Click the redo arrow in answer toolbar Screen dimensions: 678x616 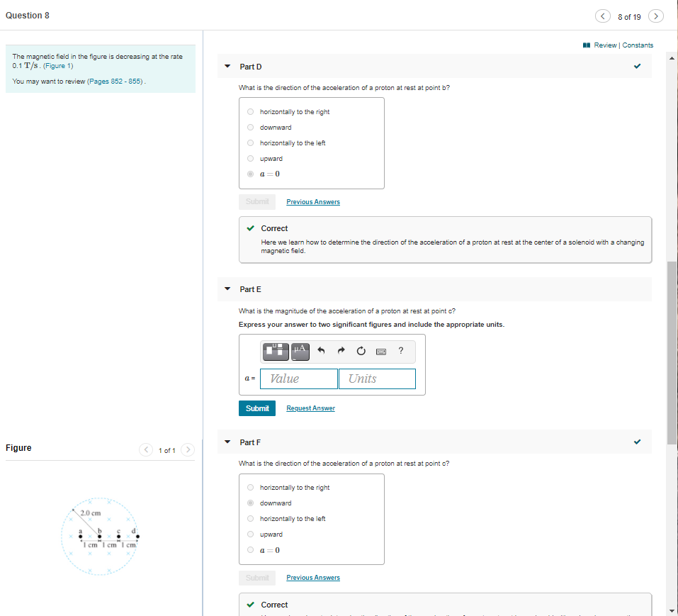pos(341,351)
